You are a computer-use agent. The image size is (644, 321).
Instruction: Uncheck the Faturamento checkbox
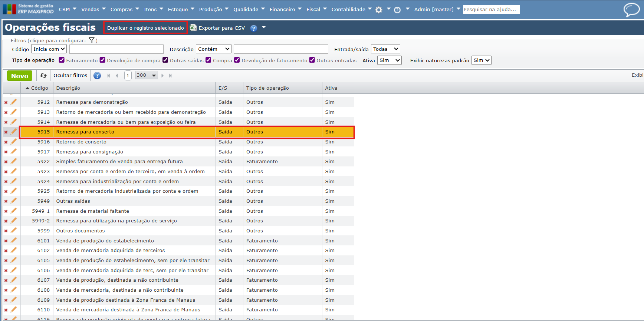tap(62, 60)
